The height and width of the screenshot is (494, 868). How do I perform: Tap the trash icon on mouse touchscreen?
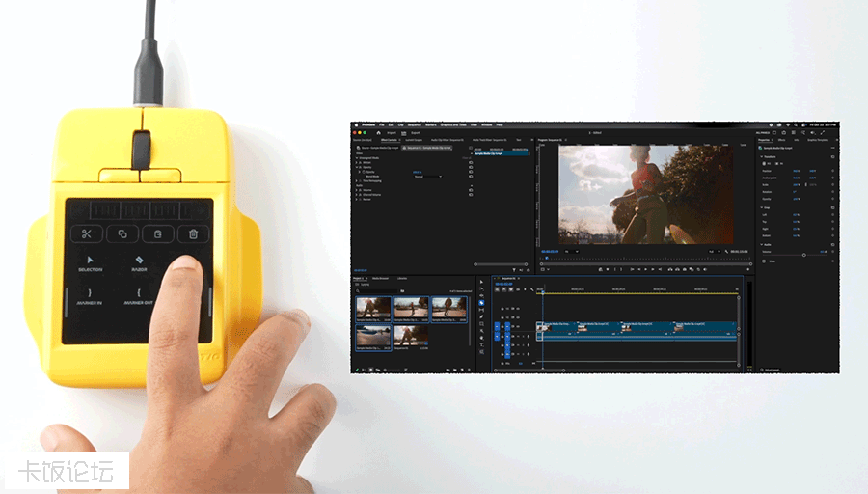pyautogui.click(x=193, y=233)
